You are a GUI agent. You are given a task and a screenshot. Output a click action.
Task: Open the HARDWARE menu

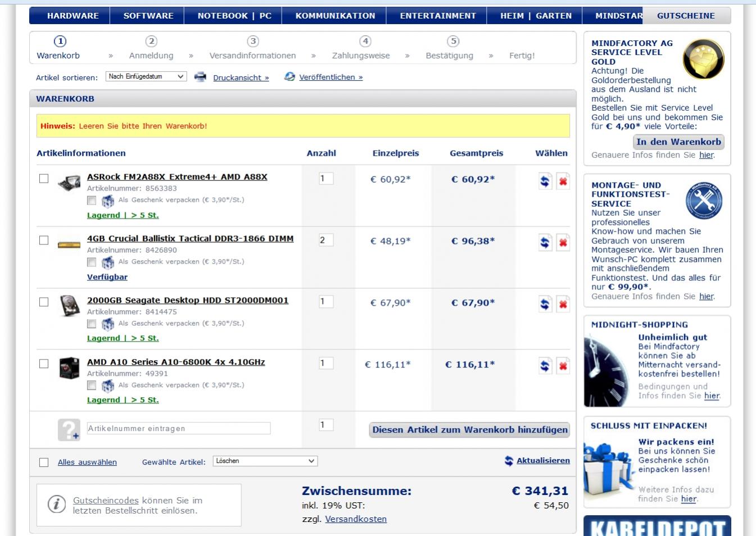coord(73,16)
